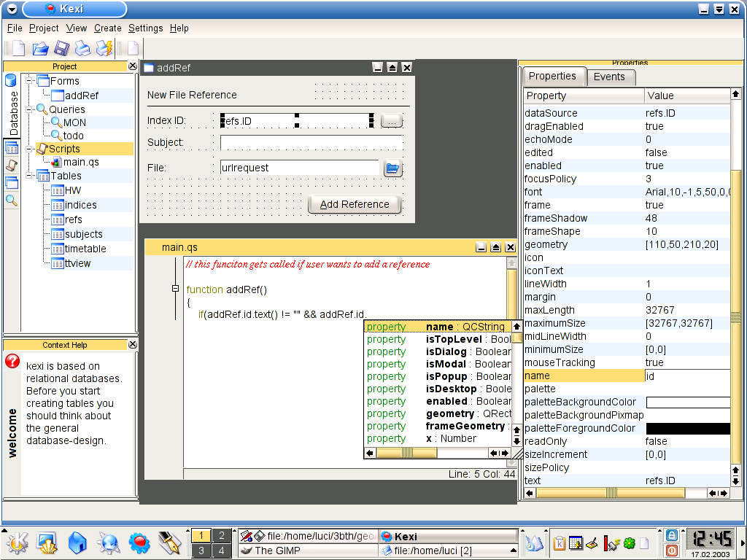Click the Queries magnifier icon in sidebar
747x560 pixels.
(12, 200)
